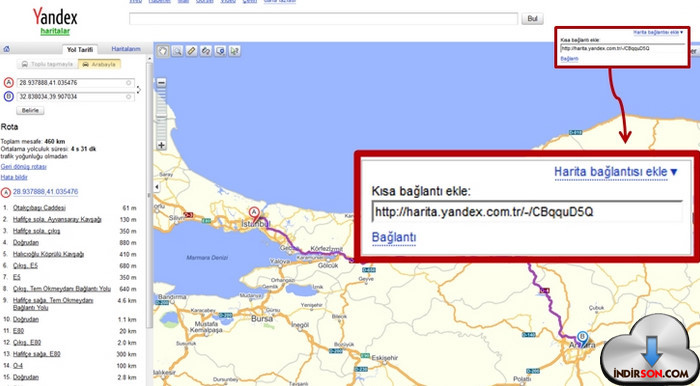Select the magnifier zoom tool
700x386 pixels.
177,51
